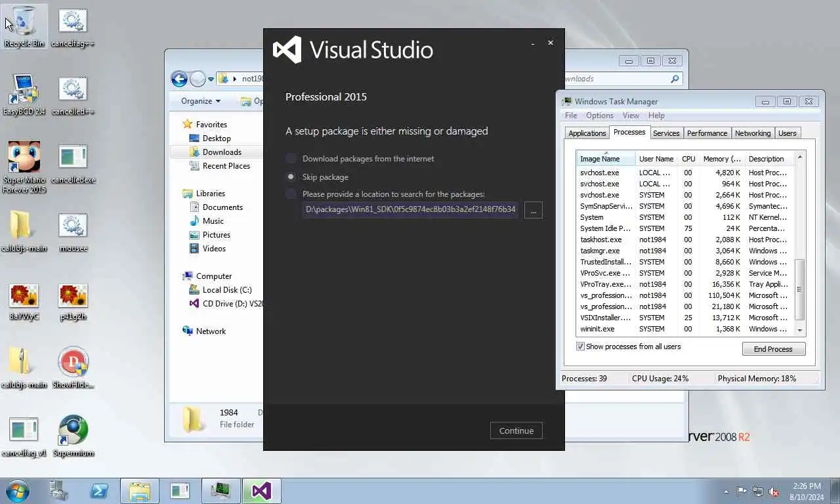
Task: Select the VSIXInstaller process row
Action: (x=685, y=318)
